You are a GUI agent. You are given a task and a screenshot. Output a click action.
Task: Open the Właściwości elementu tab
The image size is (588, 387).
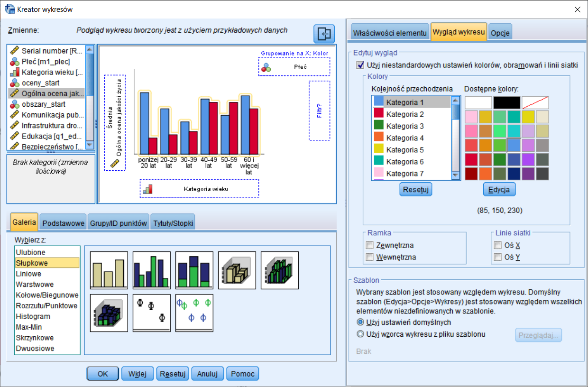[x=389, y=33]
